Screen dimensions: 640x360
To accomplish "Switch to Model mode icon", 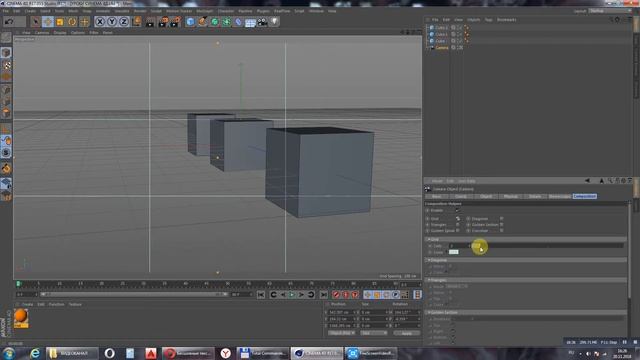I will click(x=6, y=52).
